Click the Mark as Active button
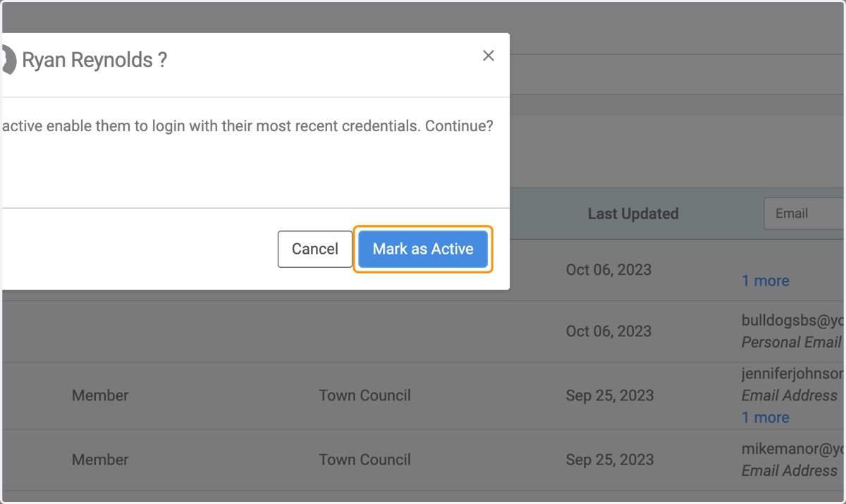The width and height of the screenshot is (846, 504). coord(423,249)
